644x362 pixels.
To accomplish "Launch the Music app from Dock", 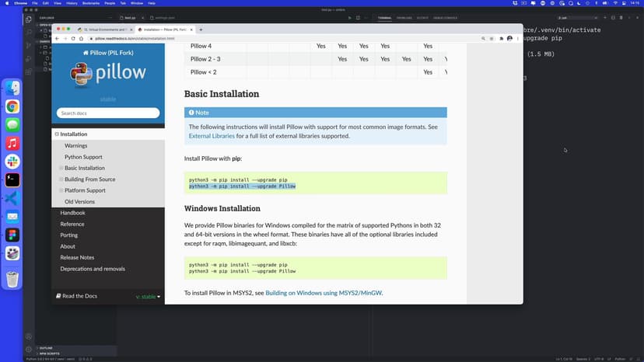I will (x=12, y=143).
